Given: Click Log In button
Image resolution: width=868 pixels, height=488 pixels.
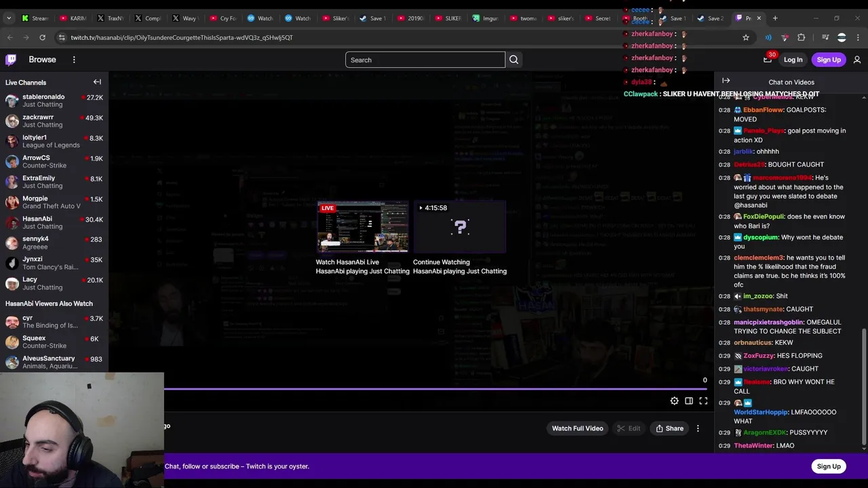Looking at the screenshot, I should 793,60.
